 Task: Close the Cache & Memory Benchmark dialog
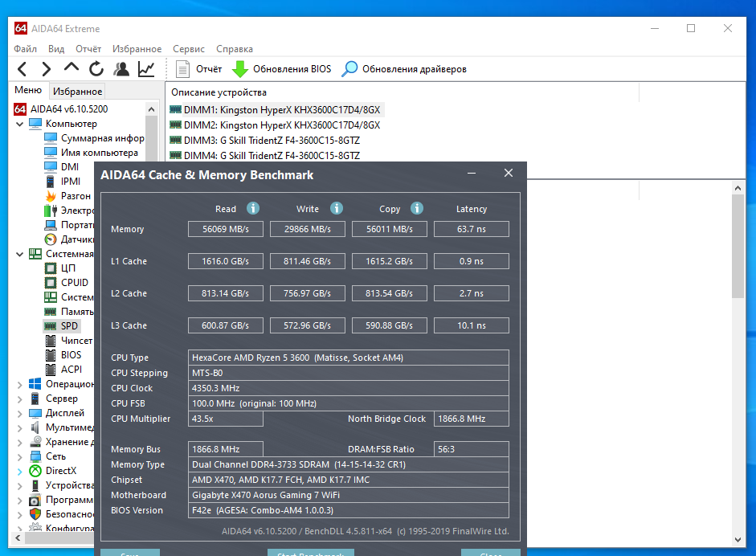[509, 173]
